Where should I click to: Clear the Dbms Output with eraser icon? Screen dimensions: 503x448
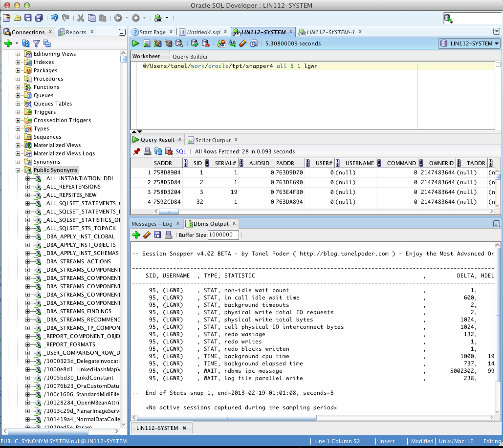pos(147,235)
